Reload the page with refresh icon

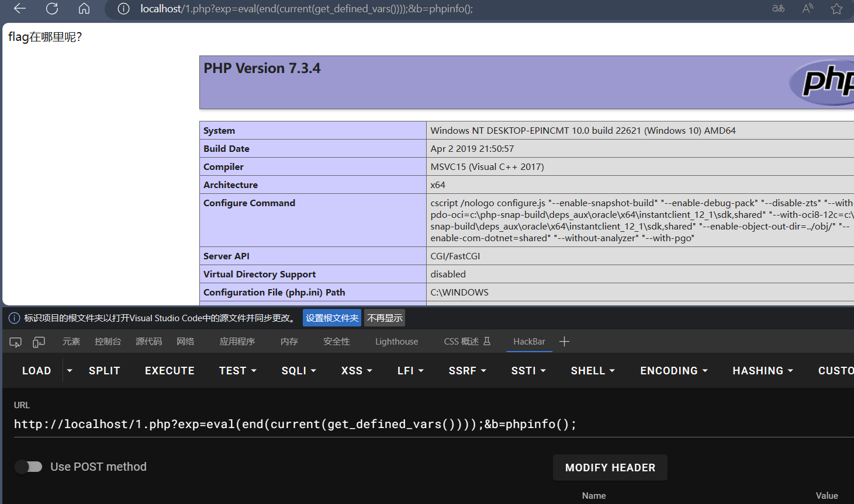pyautogui.click(x=52, y=8)
